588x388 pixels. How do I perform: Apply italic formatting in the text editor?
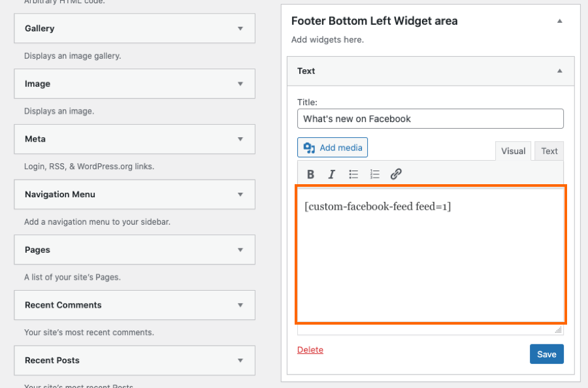(332, 174)
